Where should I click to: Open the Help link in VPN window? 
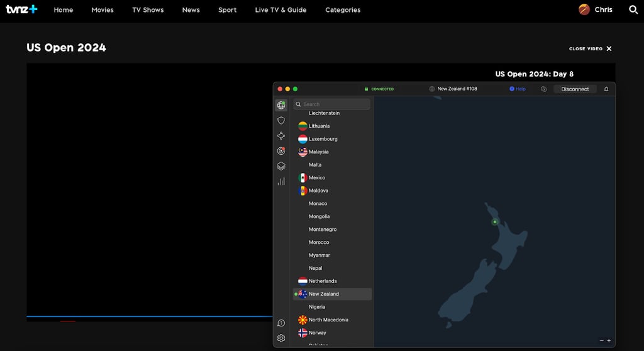[518, 89]
